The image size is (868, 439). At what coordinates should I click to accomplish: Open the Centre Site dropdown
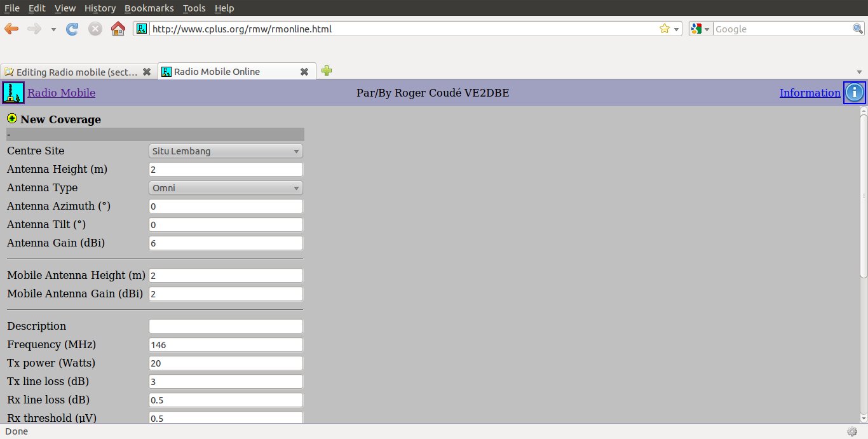point(226,151)
